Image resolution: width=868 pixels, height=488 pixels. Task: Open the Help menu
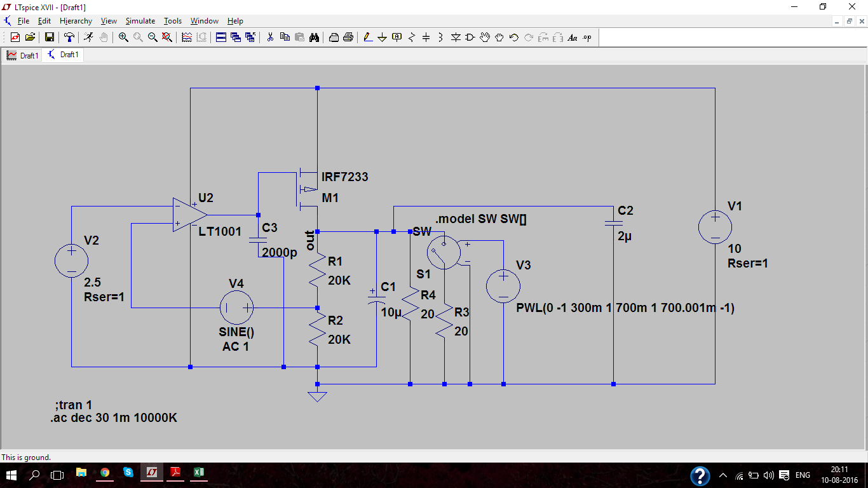(x=235, y=21)
